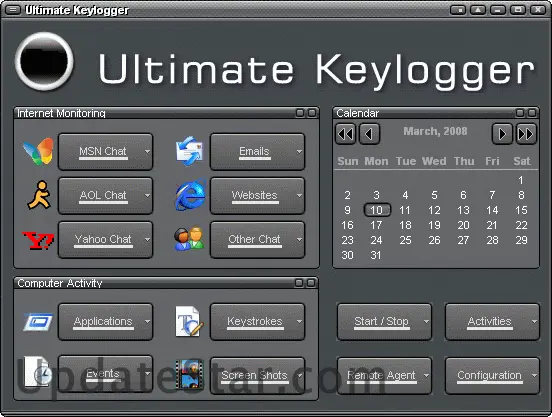Jump forward a year with double-right arrow
The image size is (552, 417).
point(526,134)
